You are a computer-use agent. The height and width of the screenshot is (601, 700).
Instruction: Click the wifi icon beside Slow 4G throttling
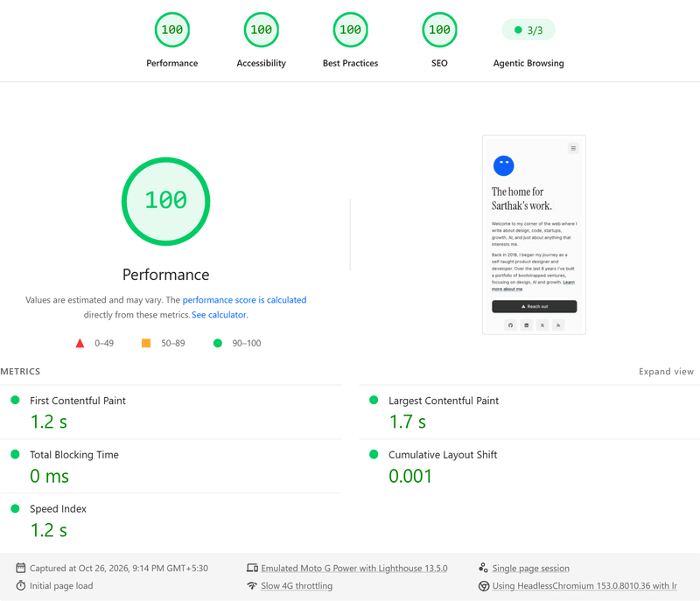(252, 585)
